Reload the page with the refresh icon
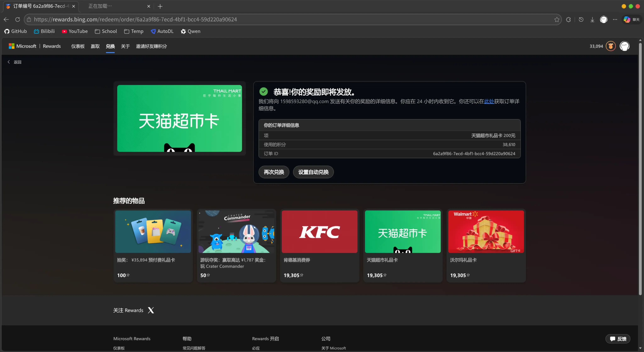Screen dimensions: 644x352 click(x=17, y=19)
